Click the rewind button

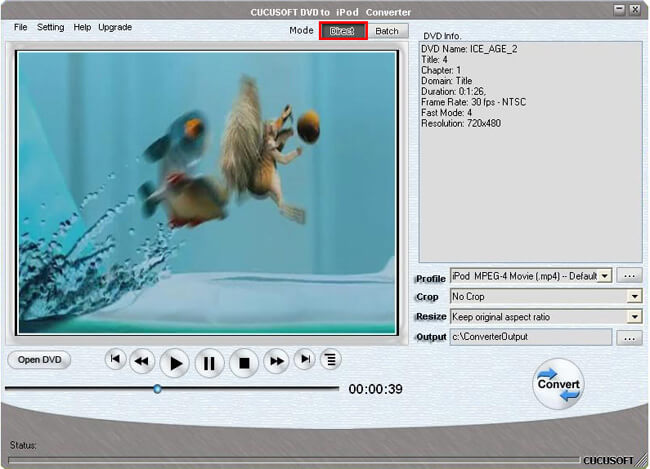click(142, 361)
